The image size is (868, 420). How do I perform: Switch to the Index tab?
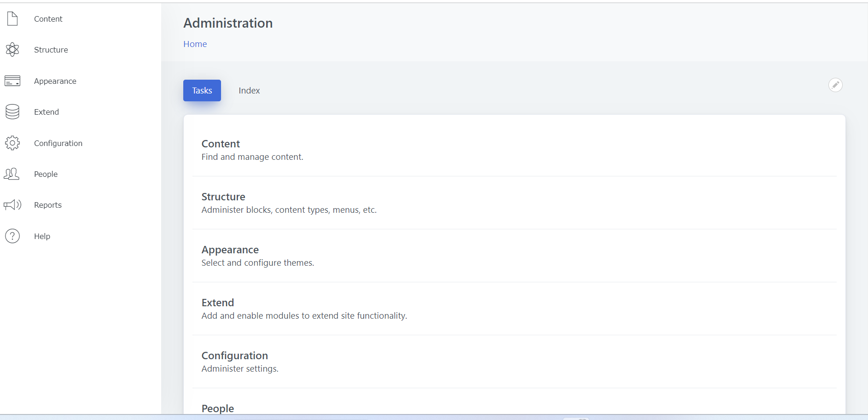click(249, 90)
